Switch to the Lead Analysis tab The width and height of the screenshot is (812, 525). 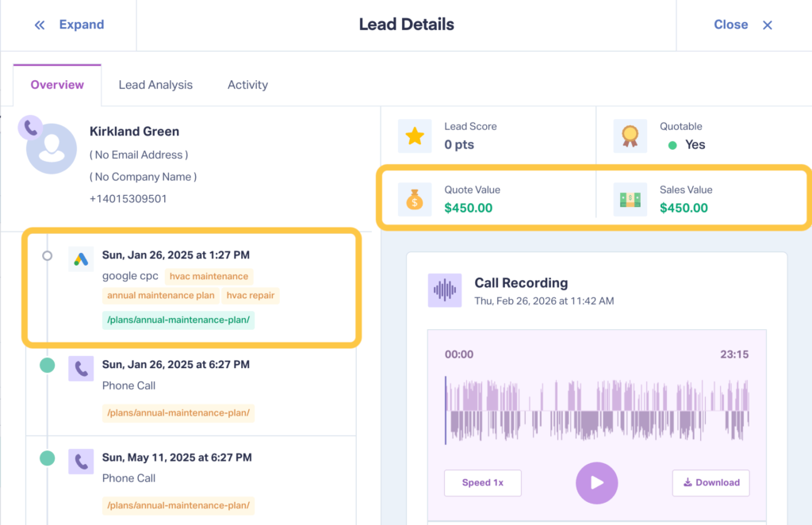click(155, 84)
